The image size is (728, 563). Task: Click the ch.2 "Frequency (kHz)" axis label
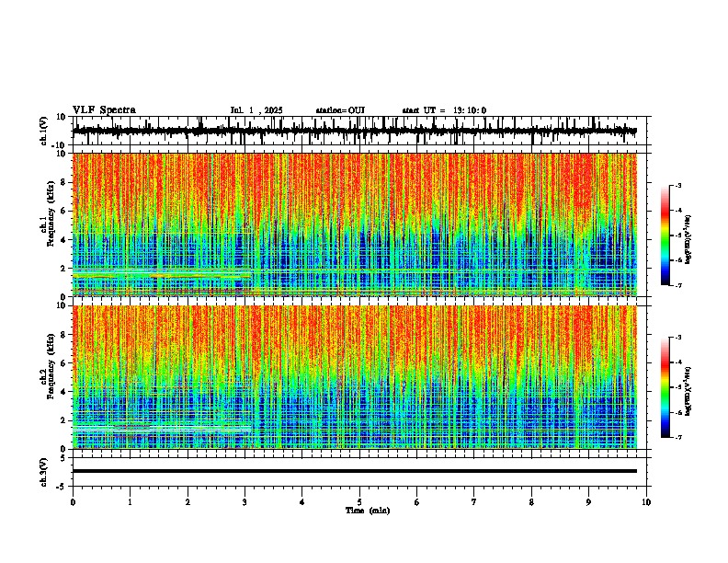(51, 366)
